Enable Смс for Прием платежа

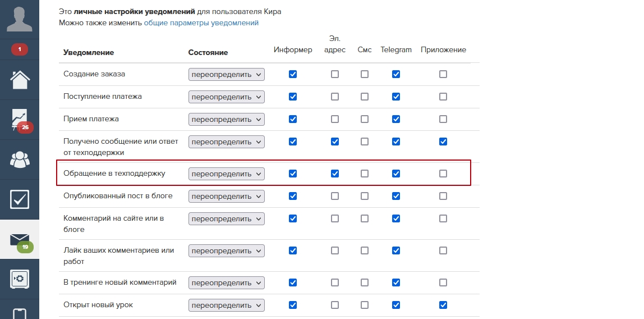365,119
